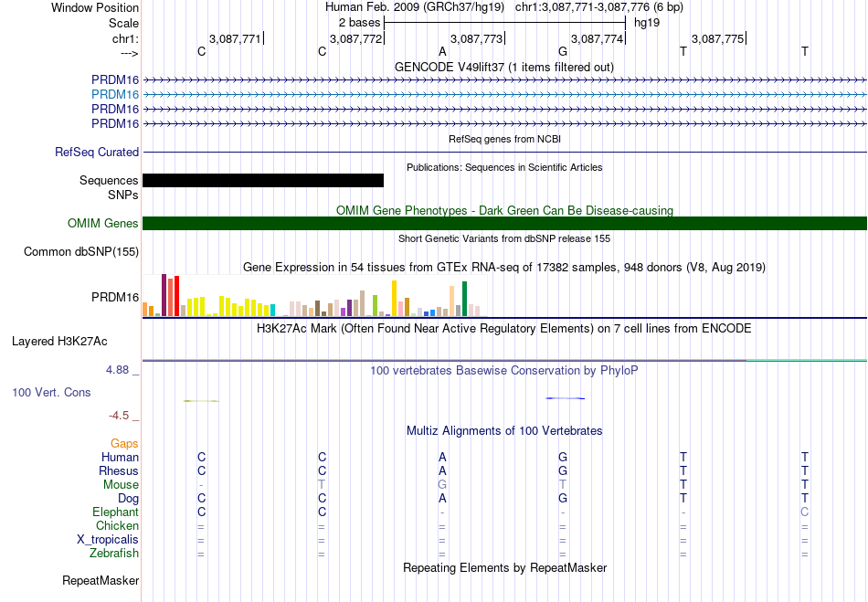868x602 pixels.
Task: Click the Sequences track label
Action: click(109, 180)
